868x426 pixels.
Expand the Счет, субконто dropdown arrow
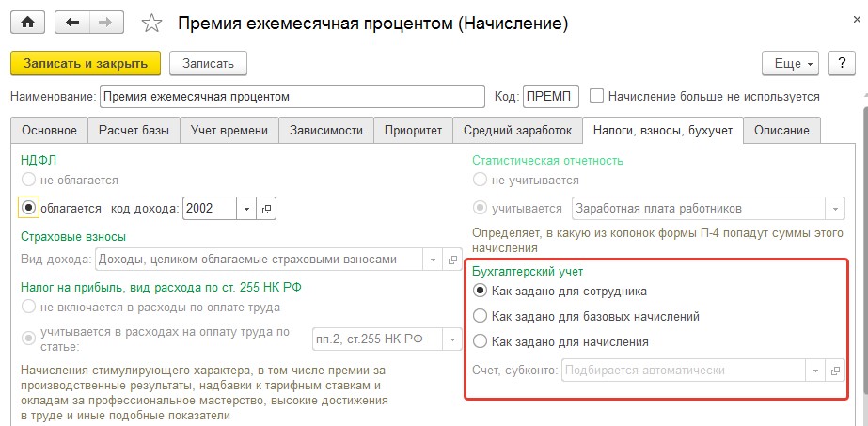coord(815,371)
